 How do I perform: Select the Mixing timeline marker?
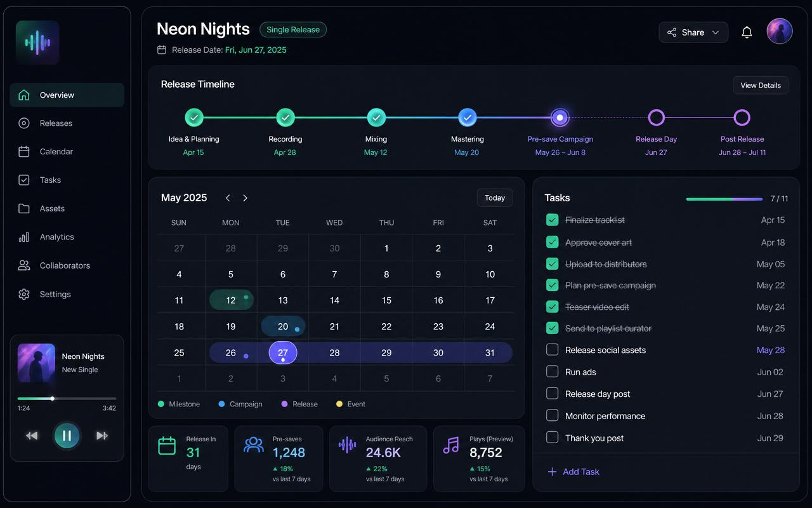click(376, 117)
